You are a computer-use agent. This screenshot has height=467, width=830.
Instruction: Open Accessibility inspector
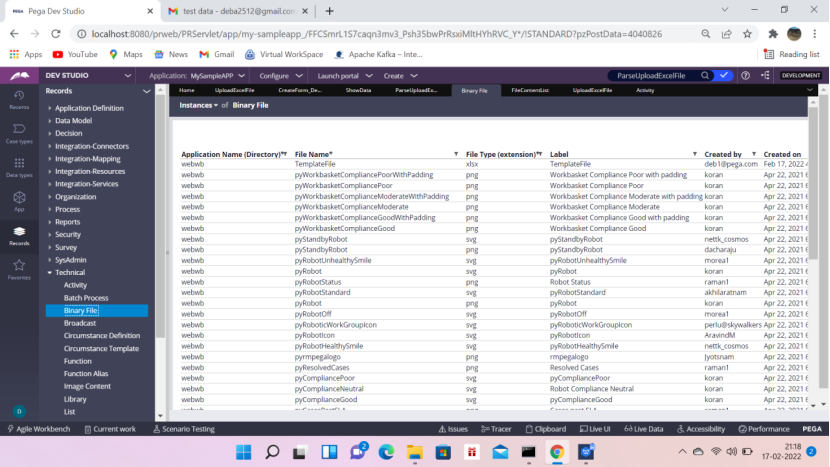pos(701,429)
